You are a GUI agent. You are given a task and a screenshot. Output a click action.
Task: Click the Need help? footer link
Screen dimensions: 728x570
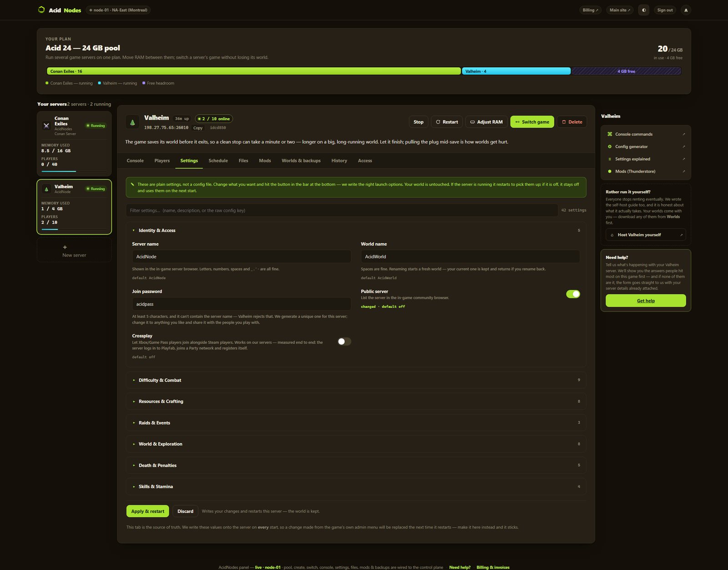[x=460, y=567]
